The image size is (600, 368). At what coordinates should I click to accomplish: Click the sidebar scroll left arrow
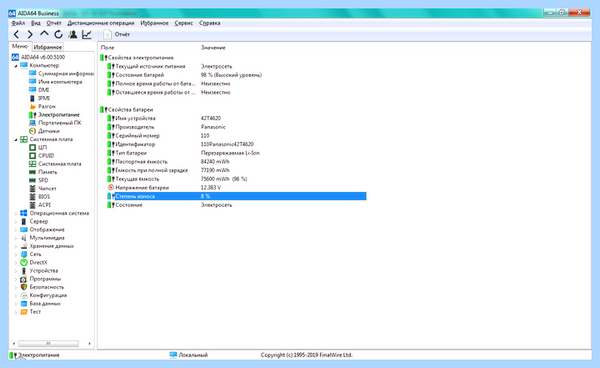pos(14,344)
